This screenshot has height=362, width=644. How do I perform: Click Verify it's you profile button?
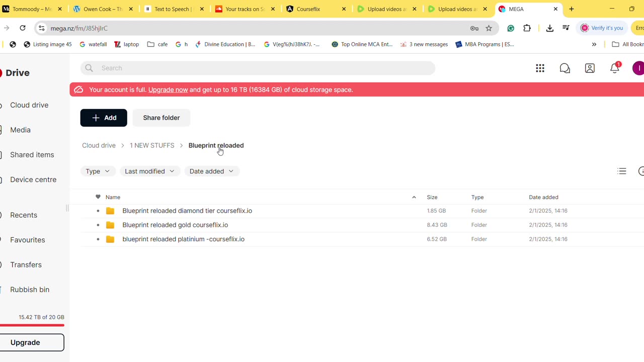602,28
